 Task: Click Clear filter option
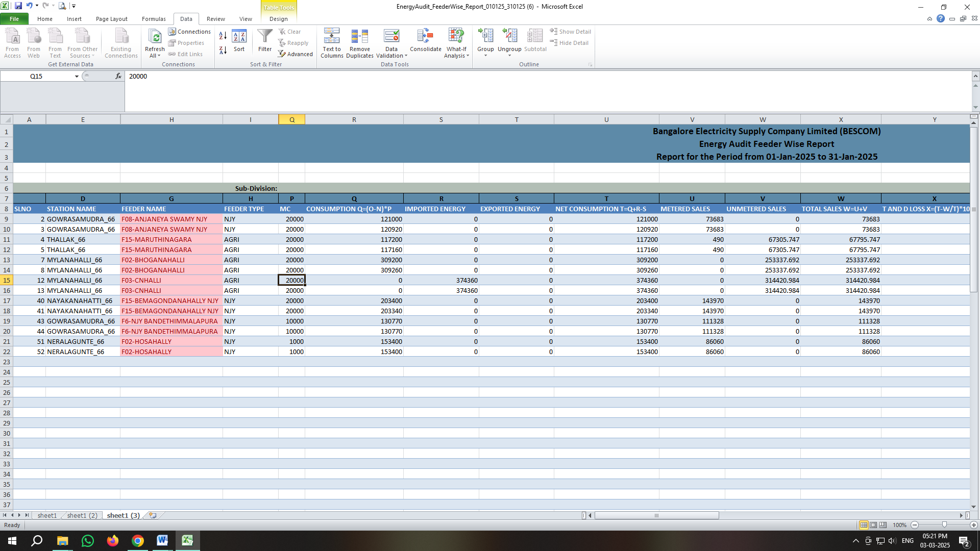289,32
